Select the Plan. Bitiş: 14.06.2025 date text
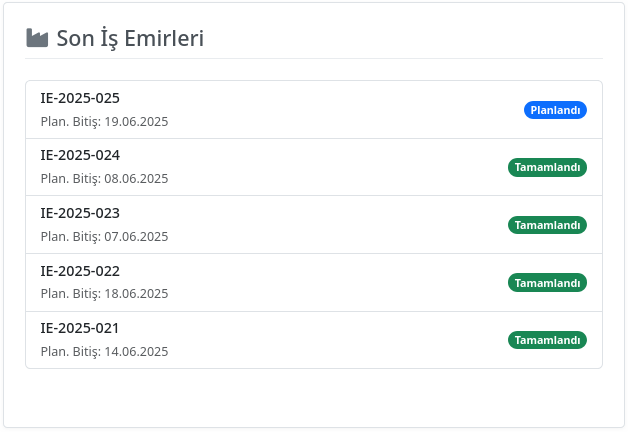Image resolution: width=628 pixels, height=432 pixels. click(105, 352)
